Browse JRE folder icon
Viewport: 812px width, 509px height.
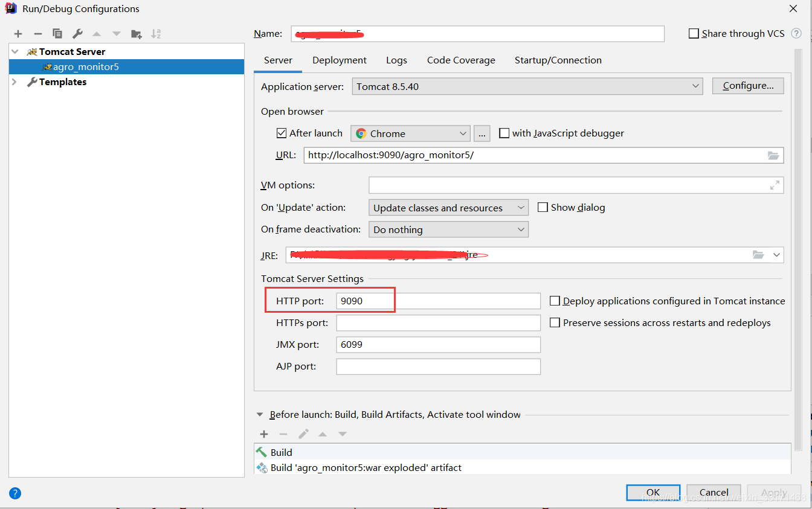pyautogui.click(x=758, y=255)
